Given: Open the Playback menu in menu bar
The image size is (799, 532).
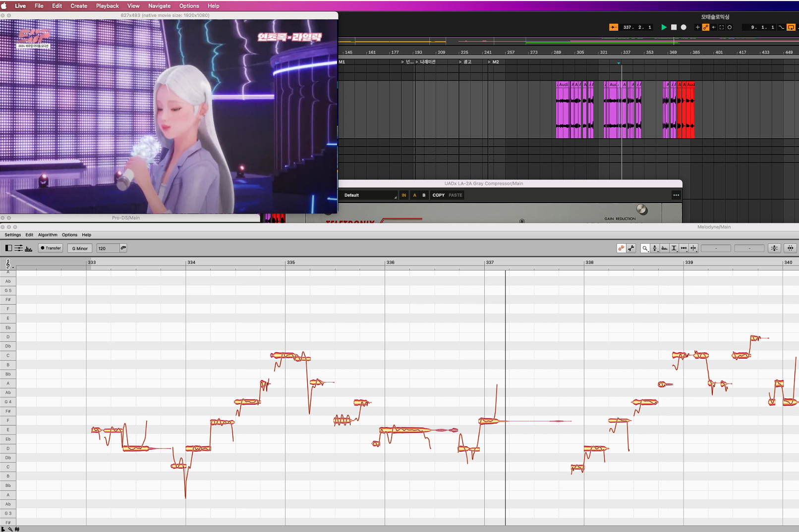Looking at the screenshot, I should click(x=107, y=6).
